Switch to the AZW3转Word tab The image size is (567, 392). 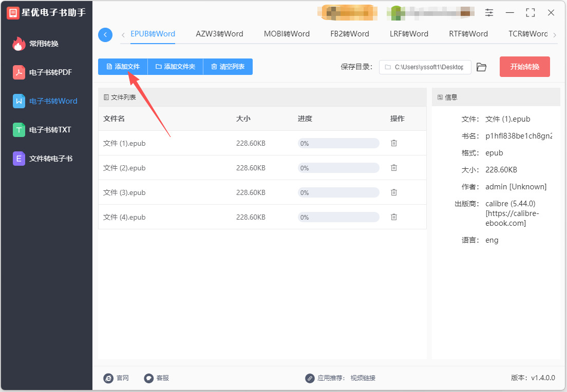[219, 34]
